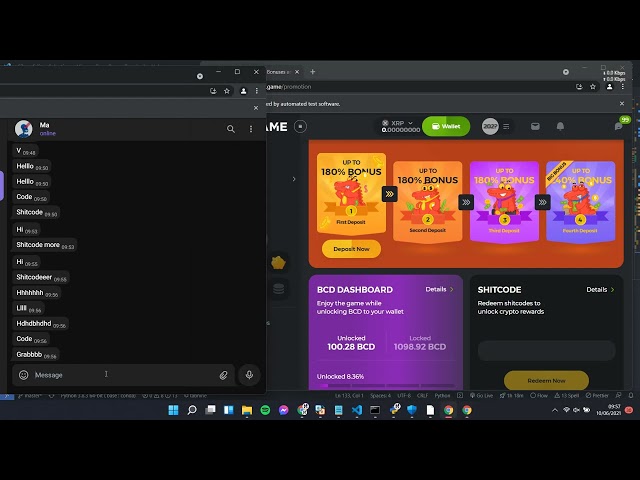Bookmark chat page with star icon

227,91
